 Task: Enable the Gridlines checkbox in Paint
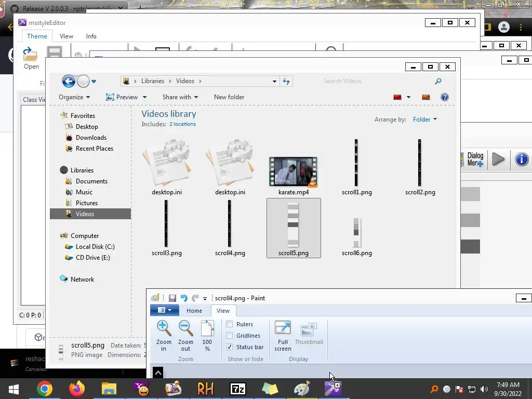pyautogui.click(x=230, y=336)
